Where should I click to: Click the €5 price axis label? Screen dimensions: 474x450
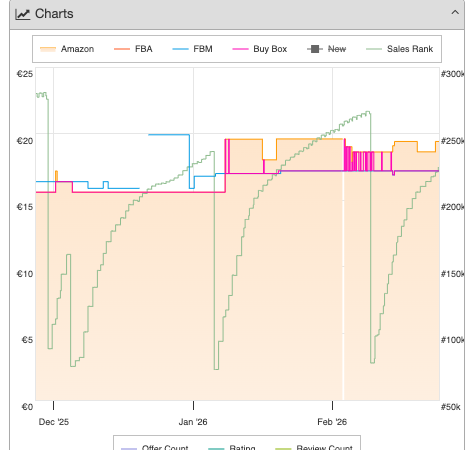27,340
